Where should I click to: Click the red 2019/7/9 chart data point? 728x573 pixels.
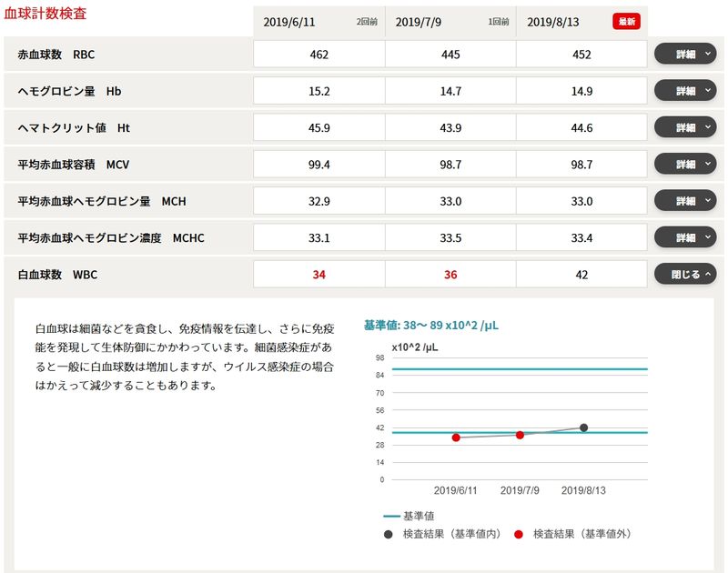[520, 435]
